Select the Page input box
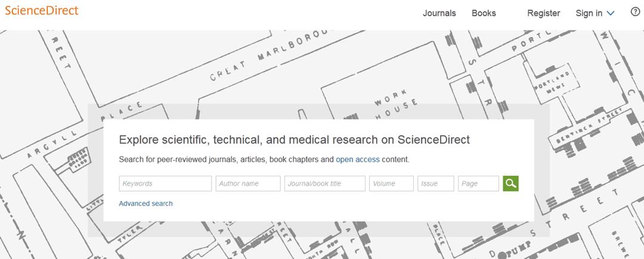This screenshot has height=259, width=644. (478, 183)
